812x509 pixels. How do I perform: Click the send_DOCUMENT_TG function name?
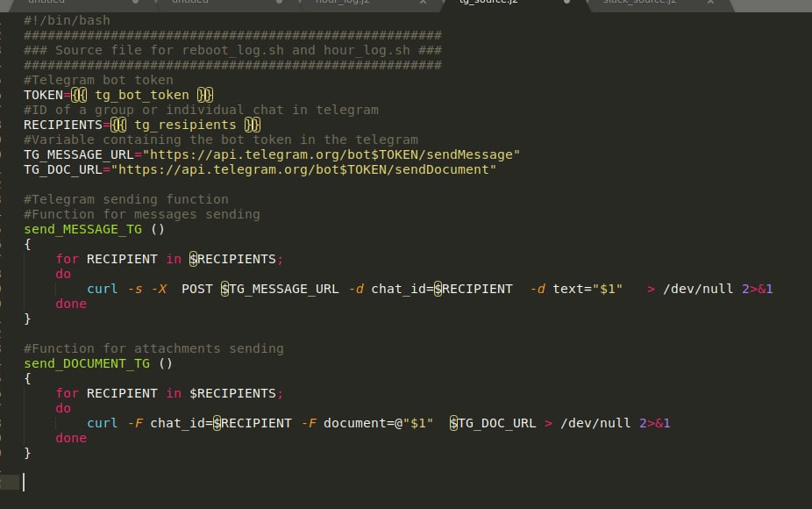[87, 364]
